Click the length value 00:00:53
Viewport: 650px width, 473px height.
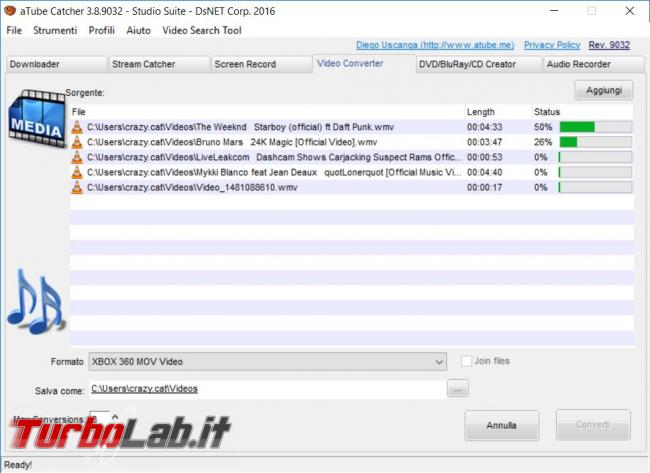pos(485,157)
